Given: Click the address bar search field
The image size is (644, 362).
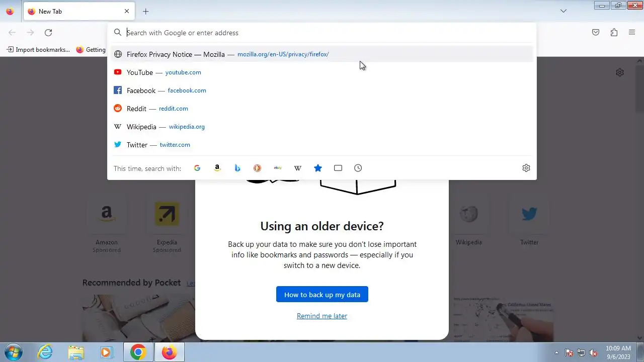Looking at the screenshot, I should (322, 33).
